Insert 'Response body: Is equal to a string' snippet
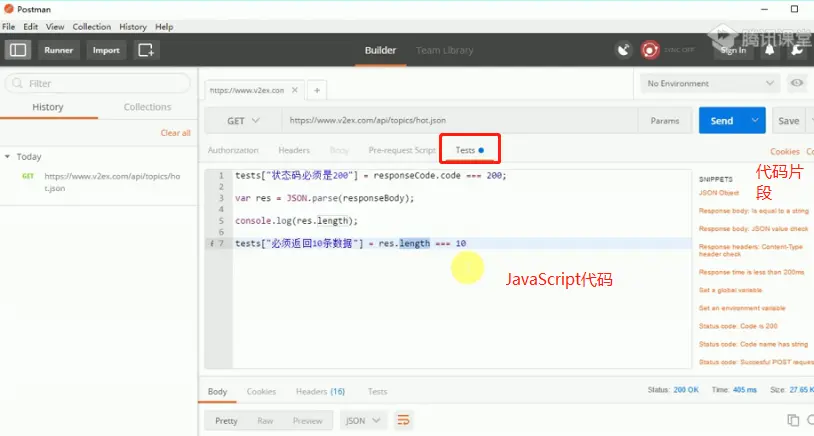 (754, 211)
